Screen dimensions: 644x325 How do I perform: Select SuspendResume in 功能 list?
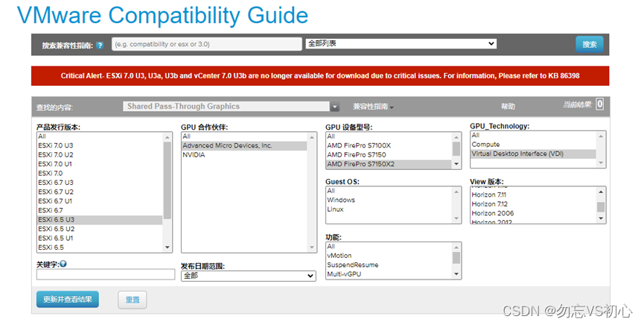coord(389,265)
